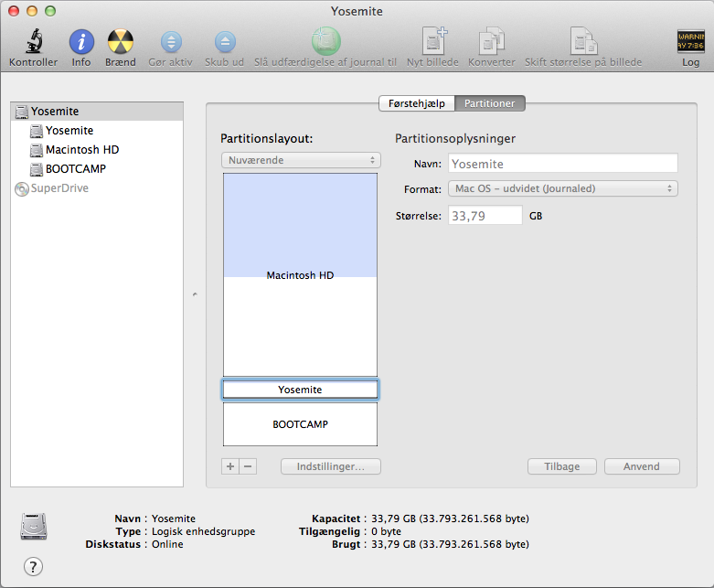Click the Brugt value 33,79 GB
The image size is (714, 588).
pos(450,544)
